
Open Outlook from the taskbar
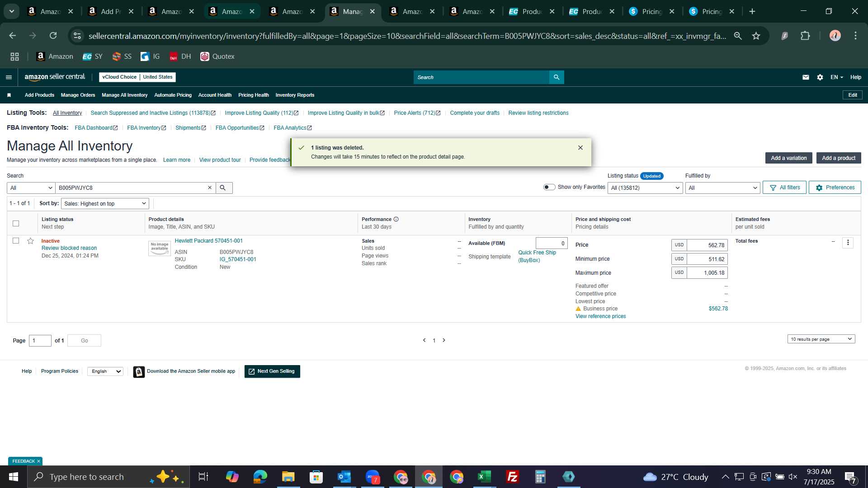[344, 477]
